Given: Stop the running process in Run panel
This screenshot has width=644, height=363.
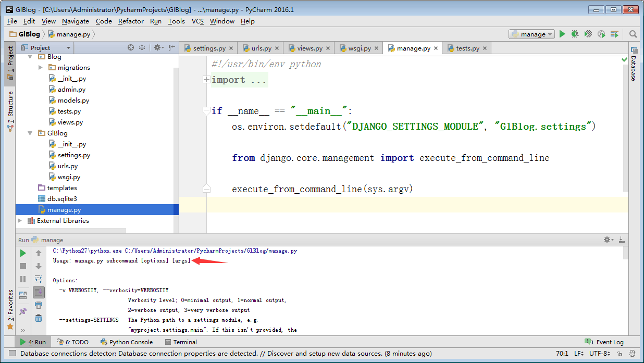Looking at the screenshot, I should tap(23, 266).
